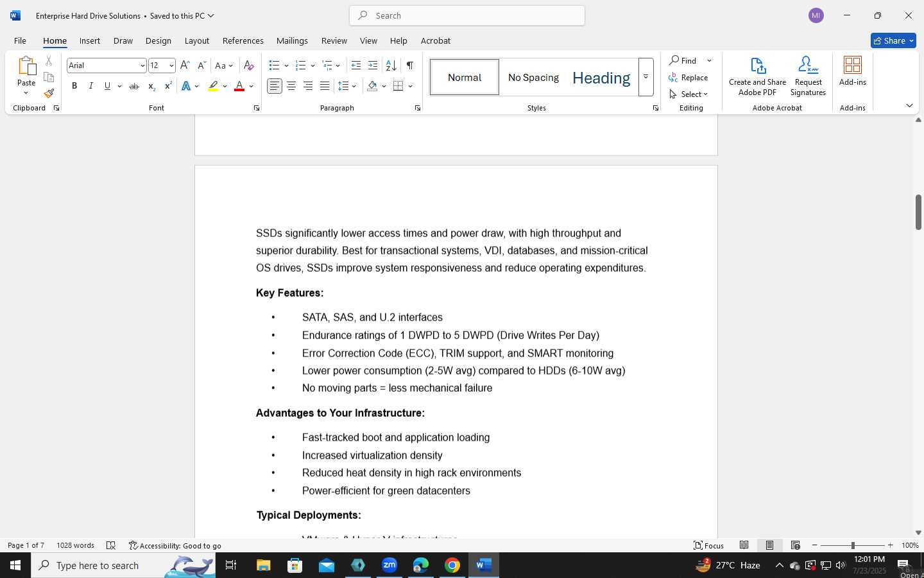
Task: Expand the Styles gallery More arrow
Action: tap(646, 77)
